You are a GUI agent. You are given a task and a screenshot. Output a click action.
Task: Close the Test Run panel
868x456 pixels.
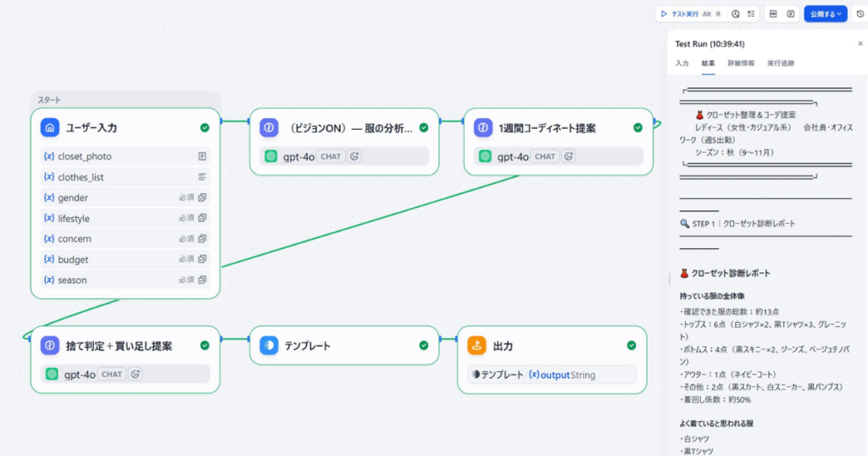click(x=860, y=44)
